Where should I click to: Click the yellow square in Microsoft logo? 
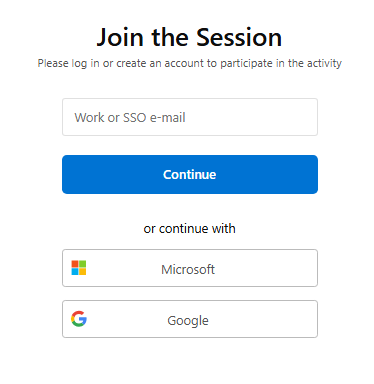pos(83,272)
